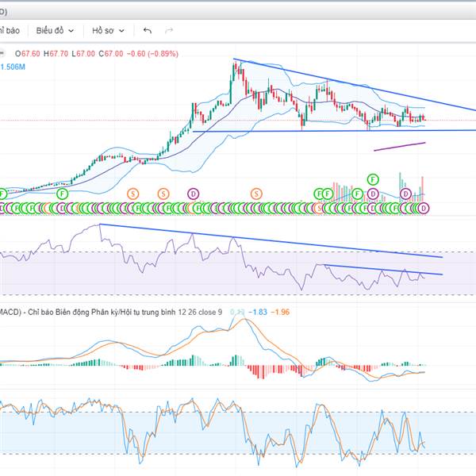Screen dimensions: 476x476
Task: Click the D marker directly beneath the stacked F
Action: [373, 194]
